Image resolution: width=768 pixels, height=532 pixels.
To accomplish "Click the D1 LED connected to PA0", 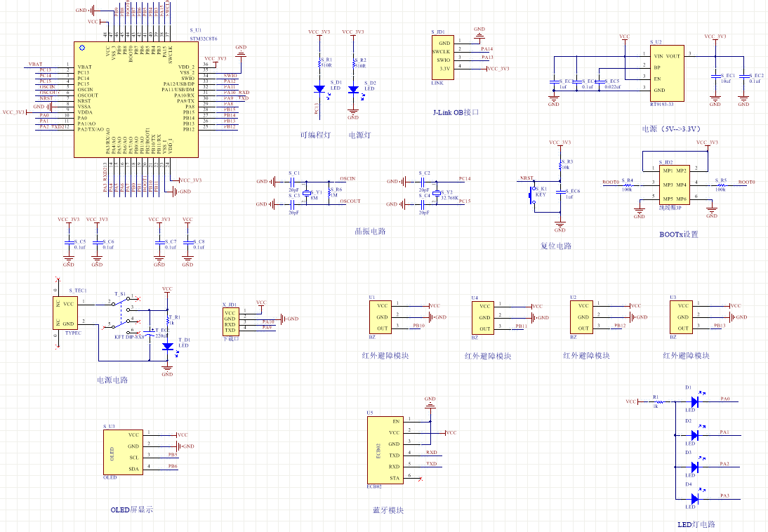I will pos(694,402).
